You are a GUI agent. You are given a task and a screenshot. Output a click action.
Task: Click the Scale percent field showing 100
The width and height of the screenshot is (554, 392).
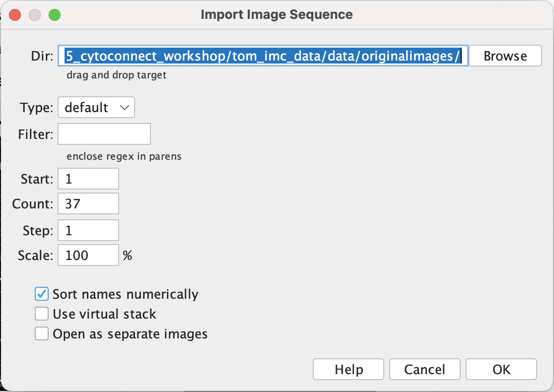click(88, 255)
